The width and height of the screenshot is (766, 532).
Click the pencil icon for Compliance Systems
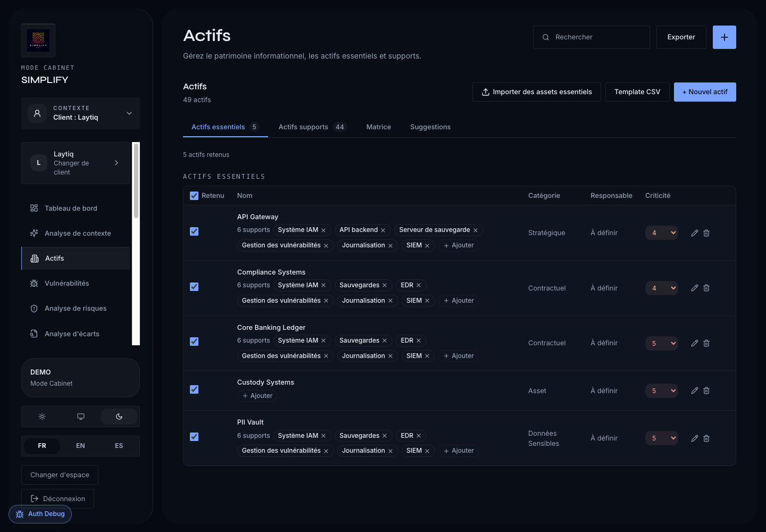pos(695,288)
